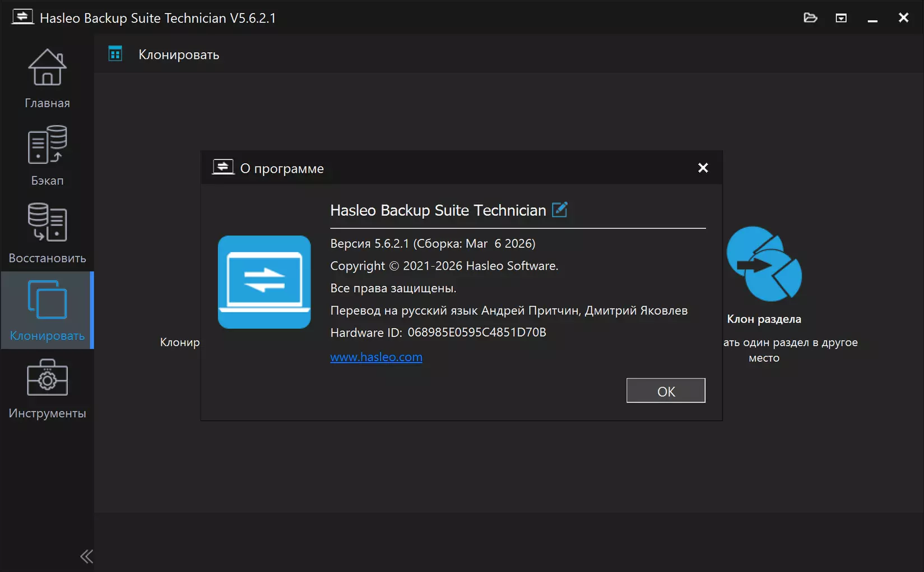Open the Инструменты tools section

pyautogui.click(x=47, y=388)
